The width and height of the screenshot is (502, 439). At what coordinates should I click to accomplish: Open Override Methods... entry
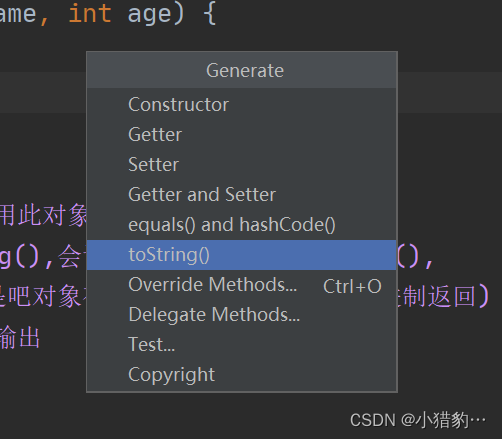pyautogui.click(x=242, y=285)
